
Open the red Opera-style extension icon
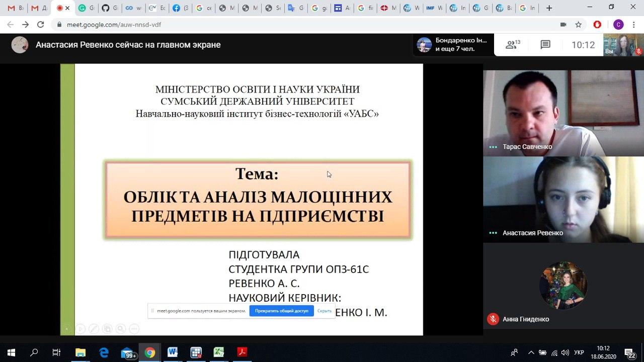coord(598,24)
